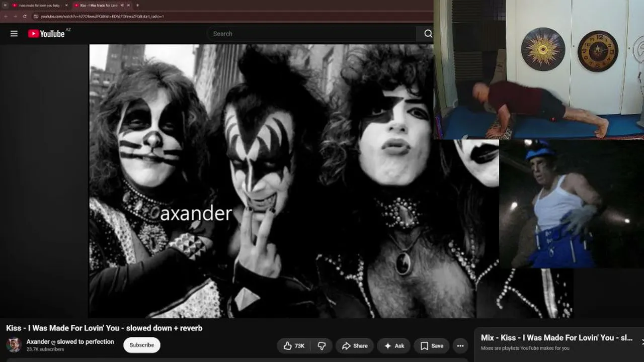Share this video
644x362 pixels.
coord(355,346)
